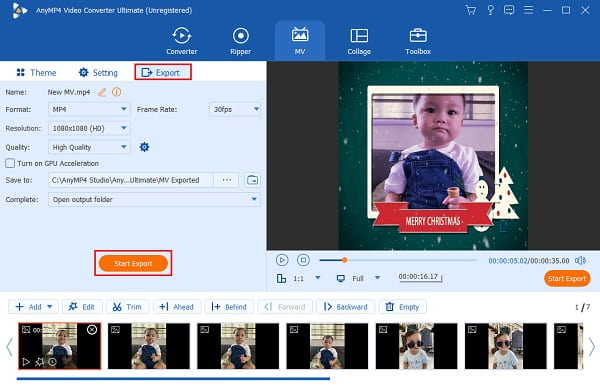
Task: Open the hamburger menu in title bar
Action: click(x=528, y=10)
